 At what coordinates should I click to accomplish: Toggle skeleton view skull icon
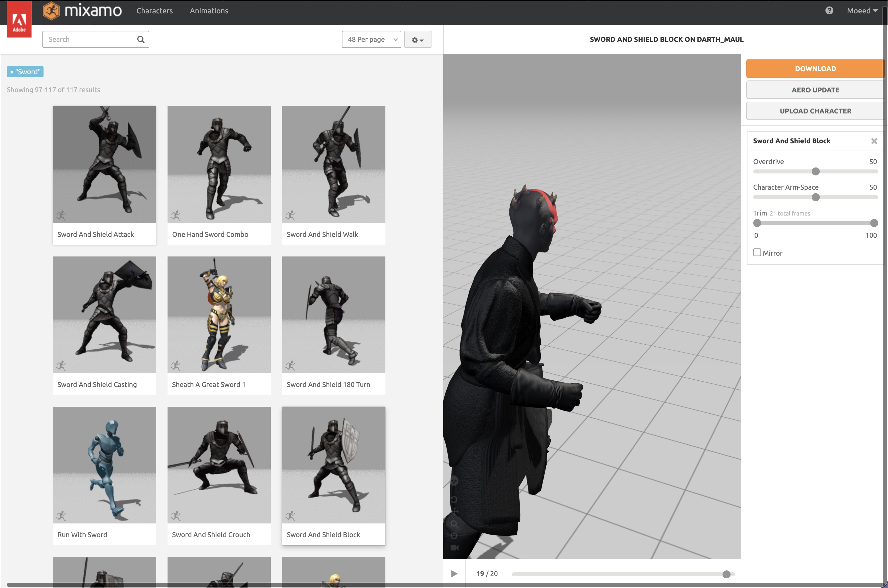point(454,481)
